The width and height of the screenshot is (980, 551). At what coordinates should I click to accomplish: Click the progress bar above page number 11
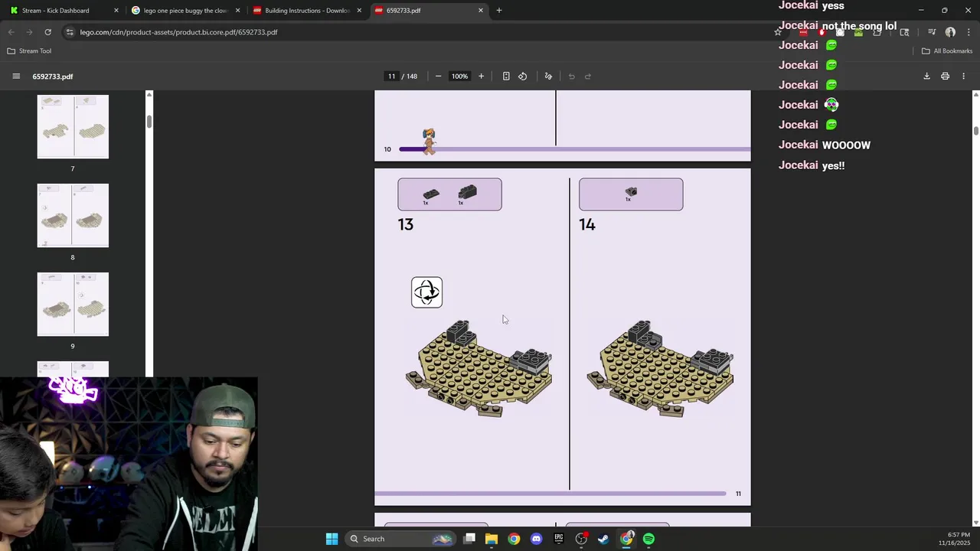[x=550, y=494]
